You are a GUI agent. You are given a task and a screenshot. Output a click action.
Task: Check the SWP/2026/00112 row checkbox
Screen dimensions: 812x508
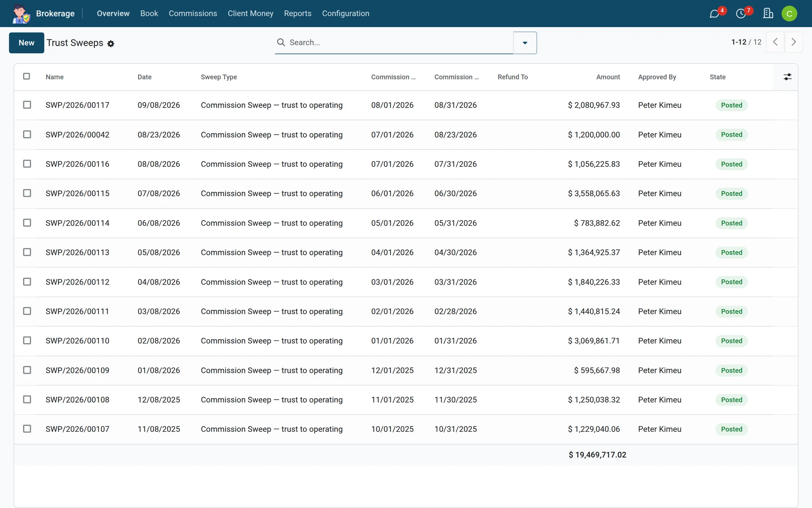point(27,282)
